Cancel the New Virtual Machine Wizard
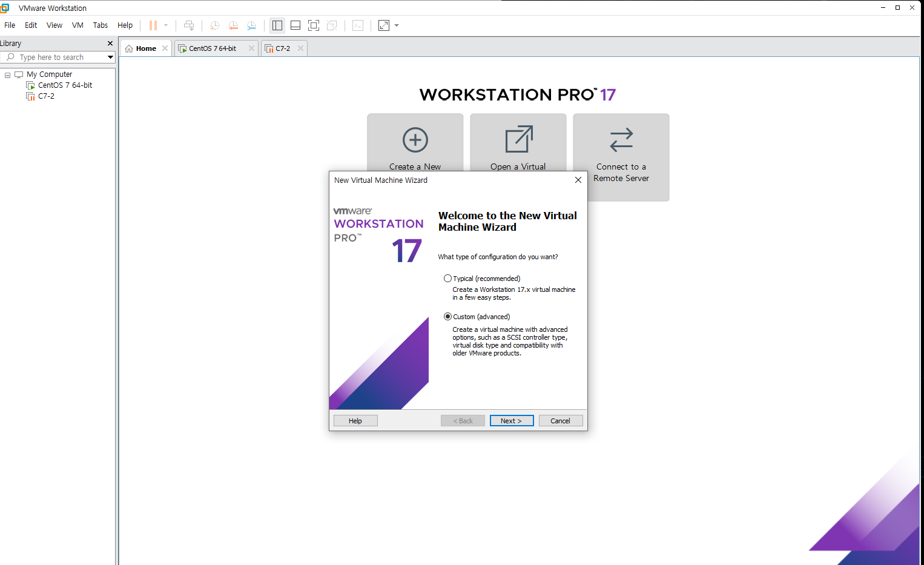Image resolution: width=924 pixels, height=565 pixels. point(561,421)
